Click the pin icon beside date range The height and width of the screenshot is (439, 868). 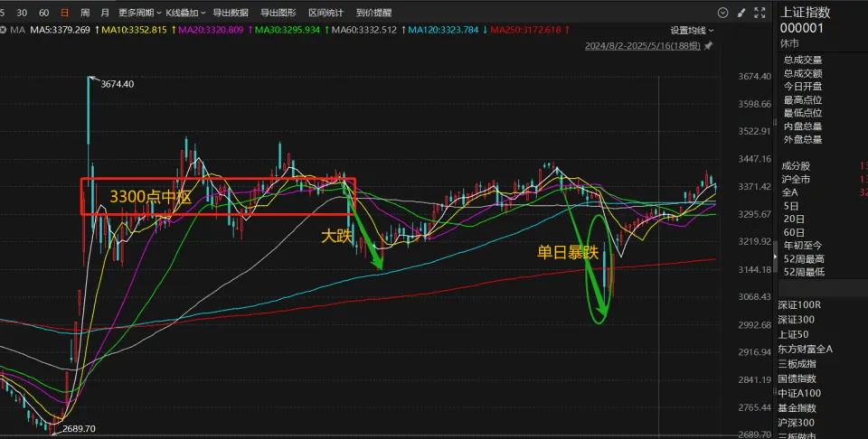click(708, 45)
